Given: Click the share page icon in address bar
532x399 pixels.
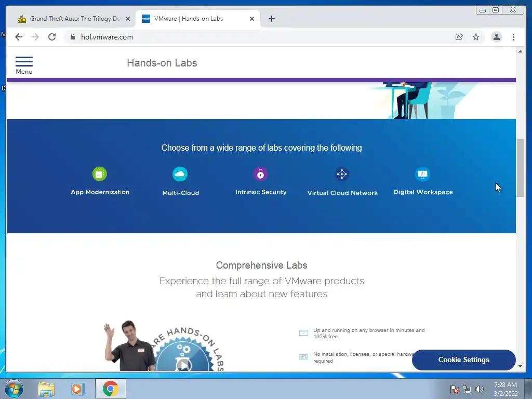Looking at the screenshot, I should click(x=459, y=37).
